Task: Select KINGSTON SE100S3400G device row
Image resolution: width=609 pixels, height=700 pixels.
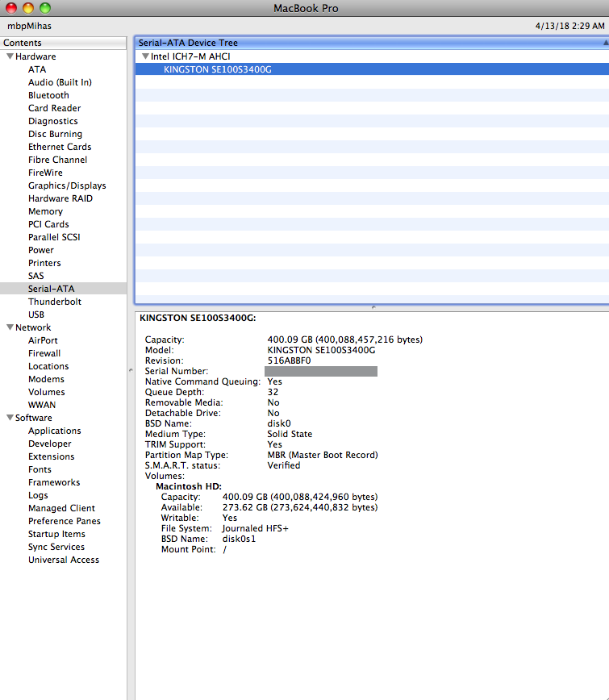Action: 372,69
